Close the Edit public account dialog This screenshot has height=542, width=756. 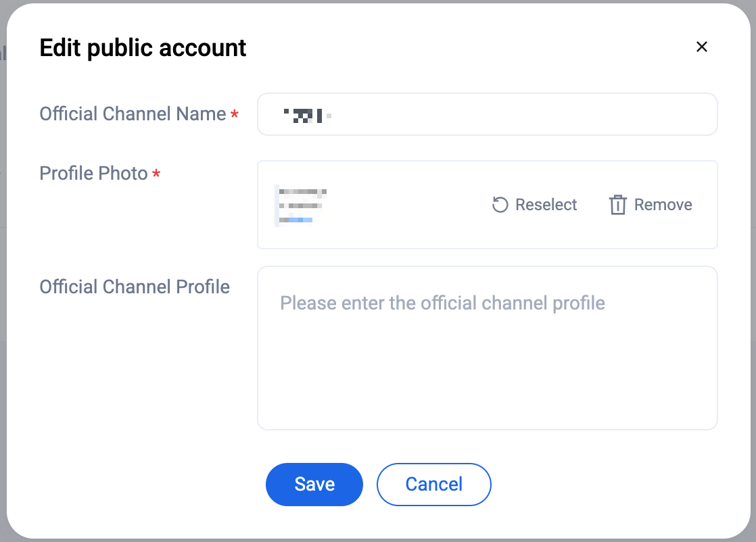coord(701,47)
